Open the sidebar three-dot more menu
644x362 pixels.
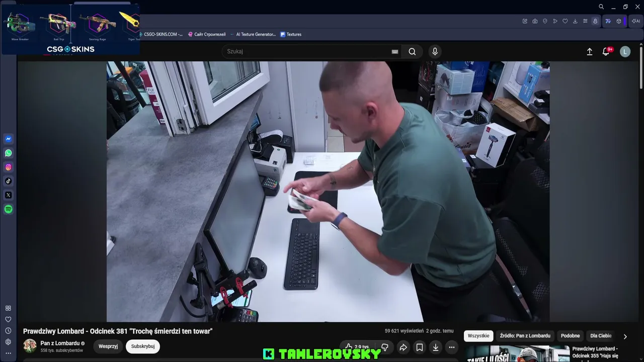pos(8,353)
